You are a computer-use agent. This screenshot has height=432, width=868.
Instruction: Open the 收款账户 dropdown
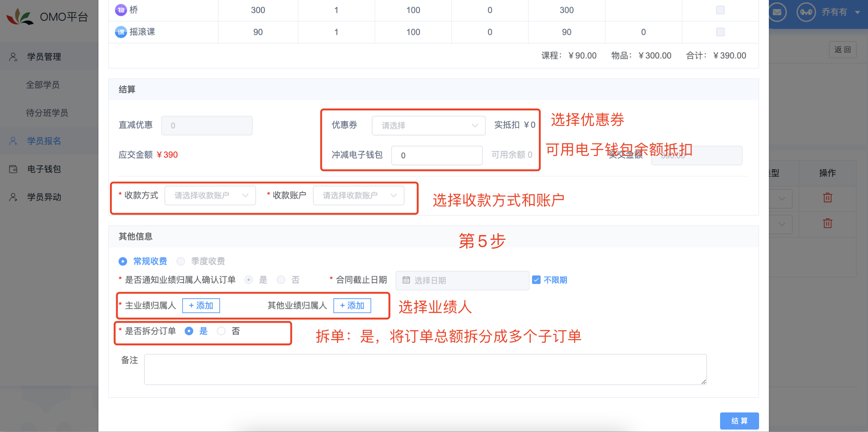(358, 195)
